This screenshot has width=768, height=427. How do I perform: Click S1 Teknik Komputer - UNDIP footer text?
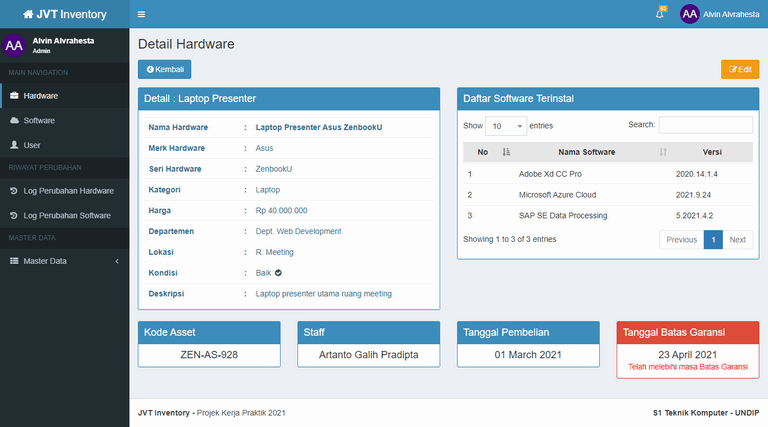[706, 413]
